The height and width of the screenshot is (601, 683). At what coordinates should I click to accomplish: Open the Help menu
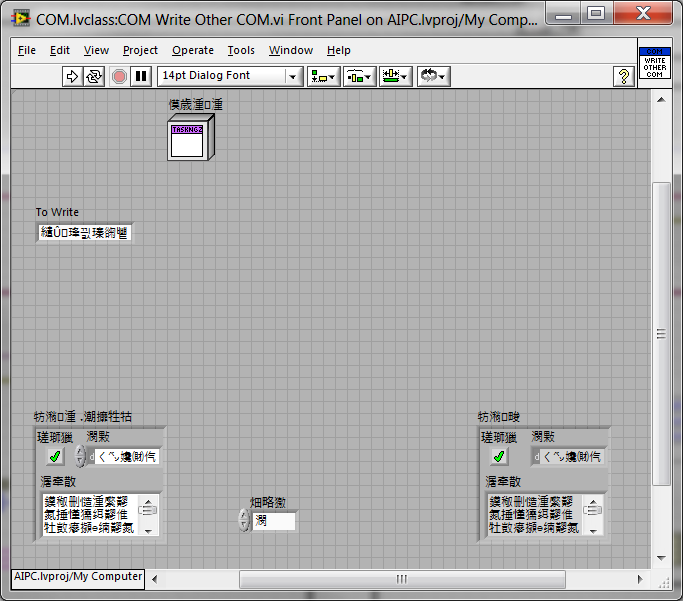click(338, 51)
